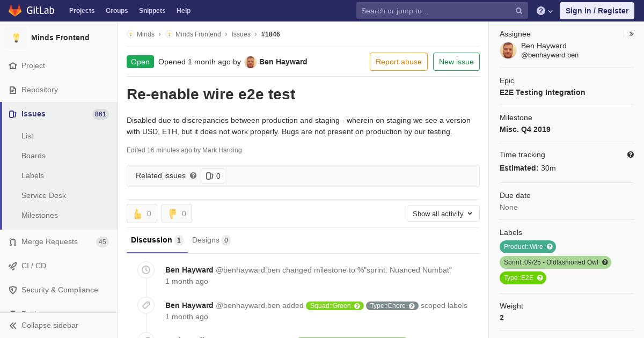Click in the Search or jump to field
The height and width of the screenshot is (338, 644).
(x=442, y=11)
